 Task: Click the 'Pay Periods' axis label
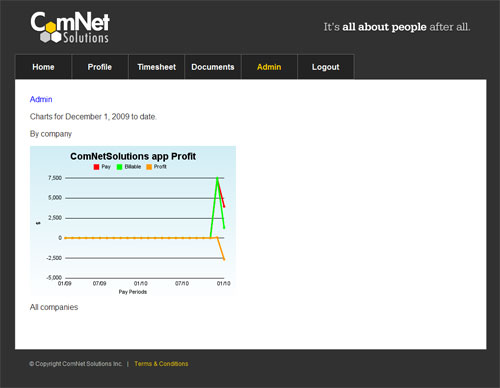(133, 292)
